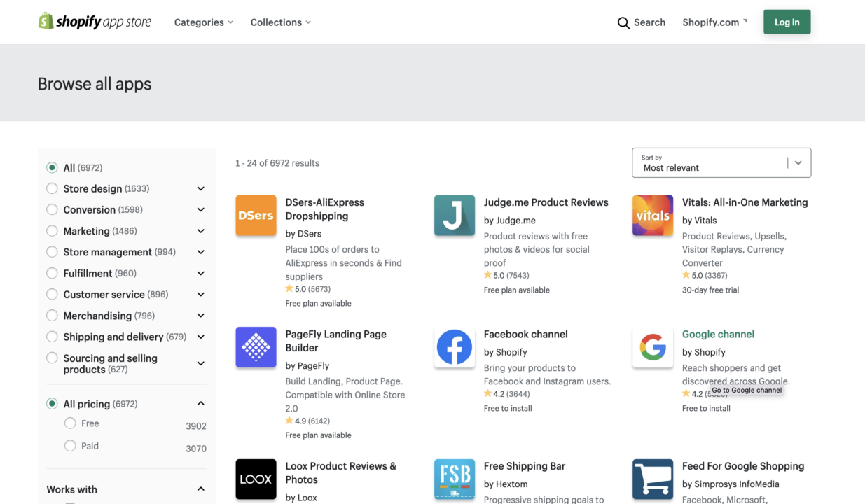
Task: Open the Facebook channel title link
Action: [526, 334]
